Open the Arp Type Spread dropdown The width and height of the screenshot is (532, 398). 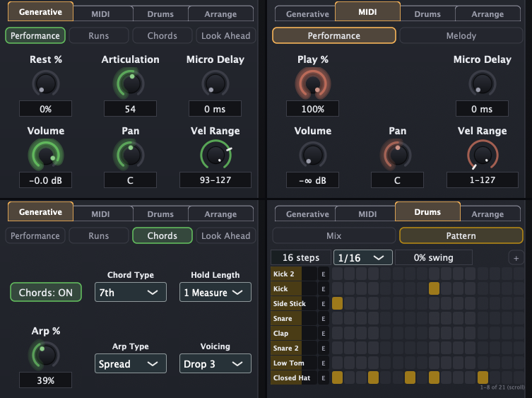point(131,363)
